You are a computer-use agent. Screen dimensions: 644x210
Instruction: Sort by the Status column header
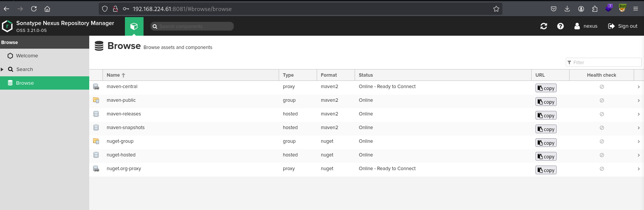443,75
